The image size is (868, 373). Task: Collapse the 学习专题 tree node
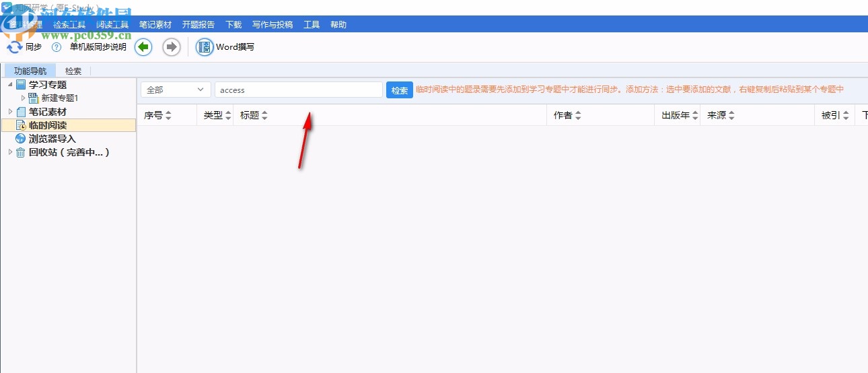click(x=9, y=85)
